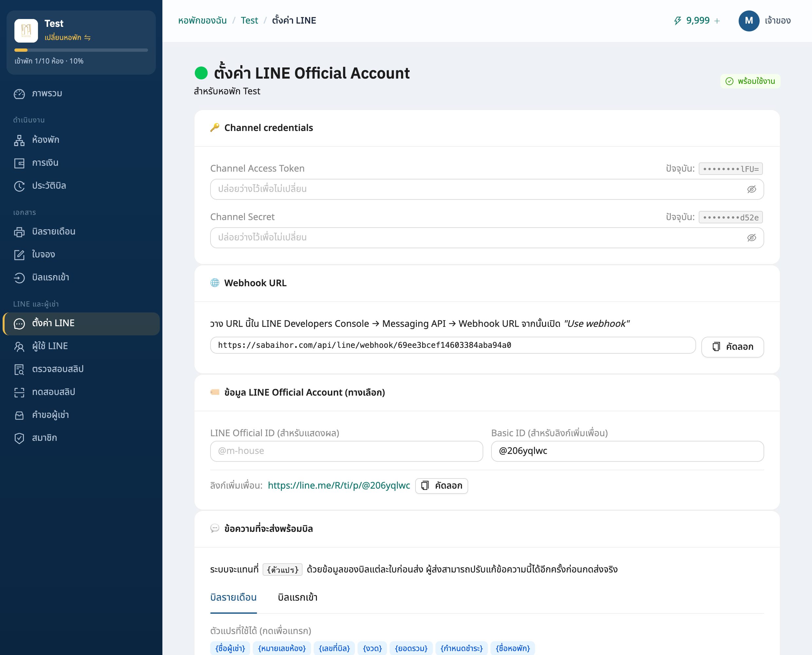Focus the LINE Official ID input field
Image resolution: width=812 pixels, height=655 pixels.
pyautogui.click(x=347, y=451)
